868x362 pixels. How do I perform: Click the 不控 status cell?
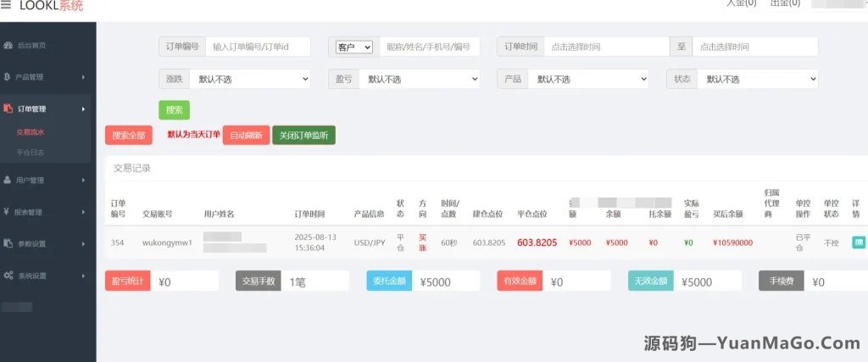831,242
